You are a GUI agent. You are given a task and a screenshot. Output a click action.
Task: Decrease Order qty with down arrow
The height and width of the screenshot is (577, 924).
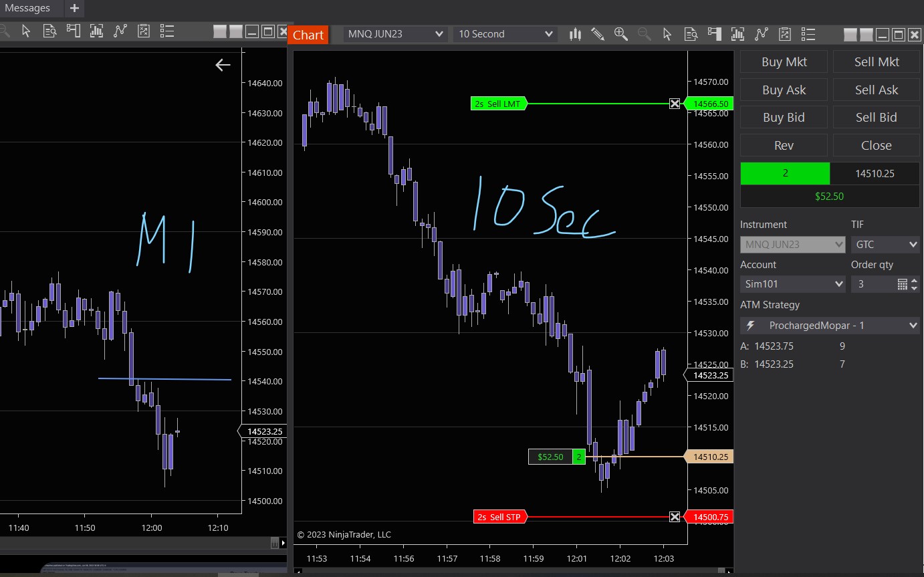[x=915, y=288]
